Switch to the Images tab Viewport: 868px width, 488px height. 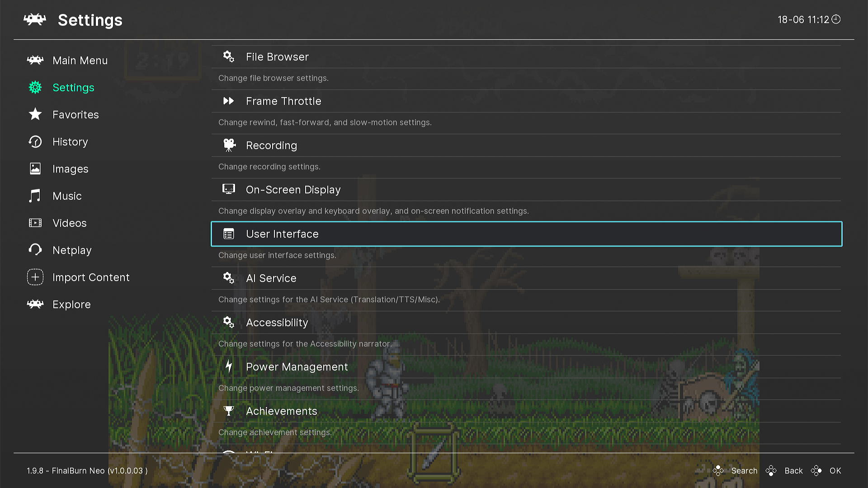tap(70, 169)
